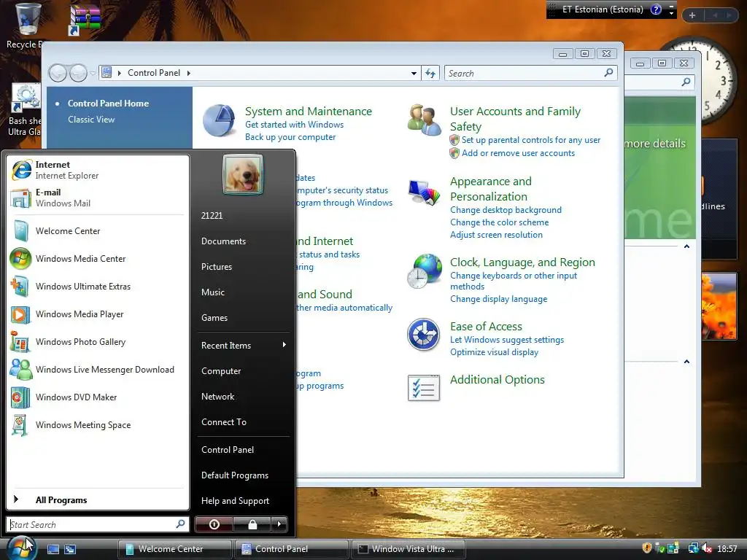Open Documents from Start menu

pyautogui.click(x=223, y=241)
